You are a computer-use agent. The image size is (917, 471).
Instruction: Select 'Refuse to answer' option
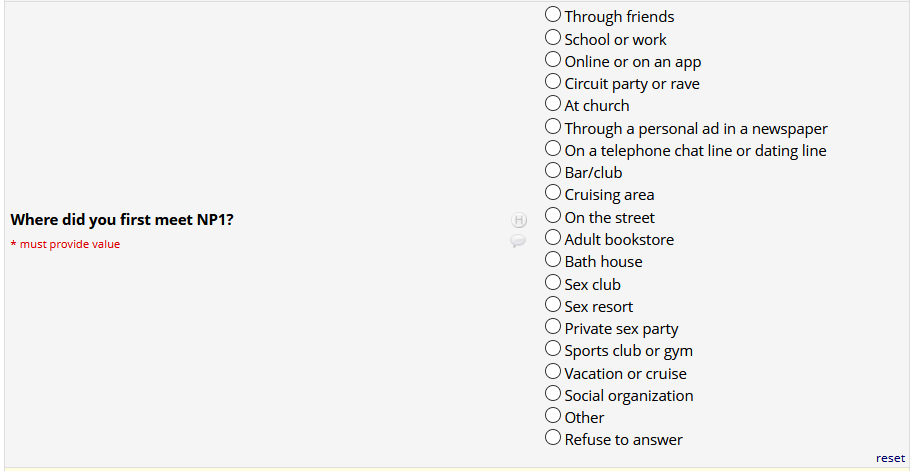553,438
